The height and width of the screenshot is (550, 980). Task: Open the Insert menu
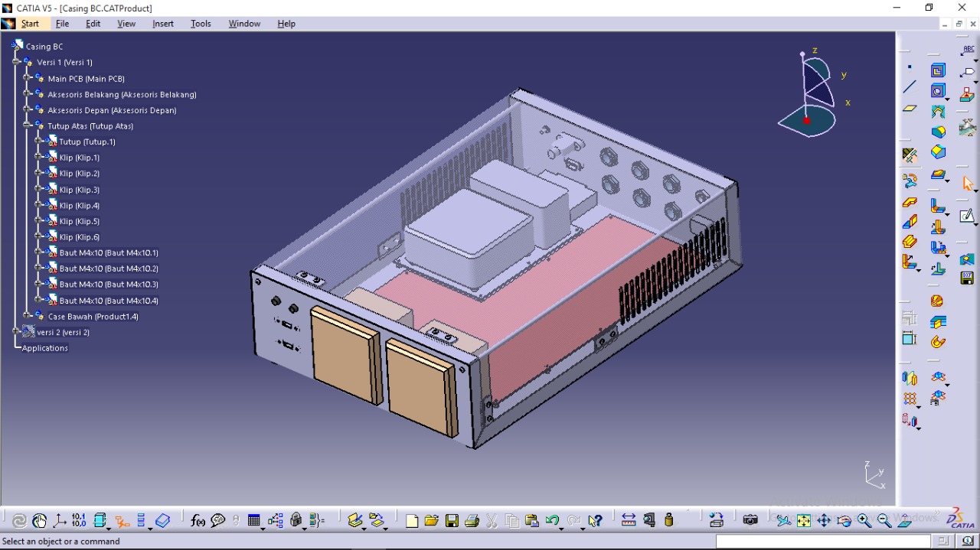163,24
